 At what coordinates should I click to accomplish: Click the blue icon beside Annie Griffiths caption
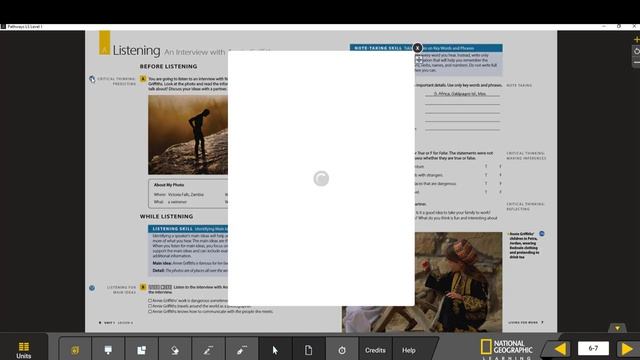tap(542, 234)
